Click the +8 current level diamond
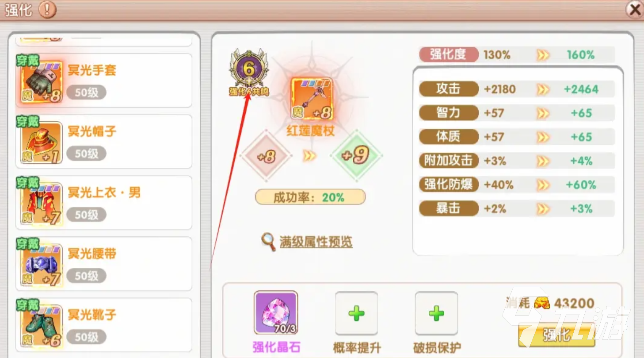This screenshot has width=644, height=358. point(266,156)
